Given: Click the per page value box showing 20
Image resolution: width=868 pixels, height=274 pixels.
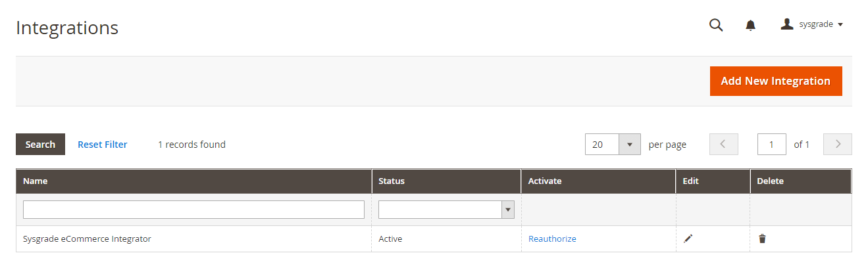Looking at the screenshot, I should click(x=602, y=145).
